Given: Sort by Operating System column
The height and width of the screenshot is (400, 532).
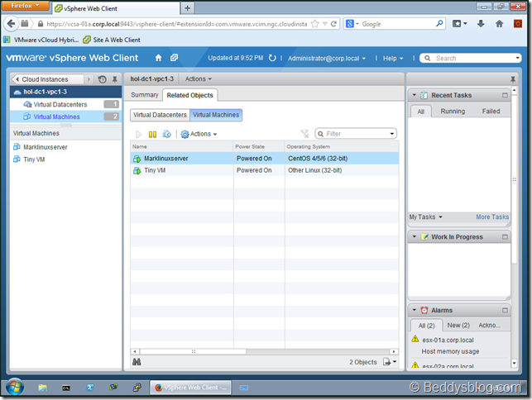Looking at the screenshot, I should (342, 146).
